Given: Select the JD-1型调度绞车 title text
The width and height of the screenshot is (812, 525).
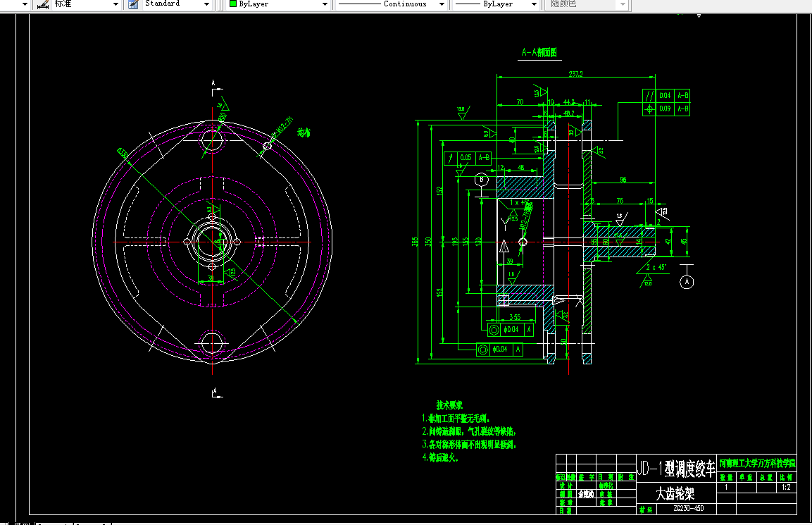Looking at the screenshot, I should (x=675, y=467).
